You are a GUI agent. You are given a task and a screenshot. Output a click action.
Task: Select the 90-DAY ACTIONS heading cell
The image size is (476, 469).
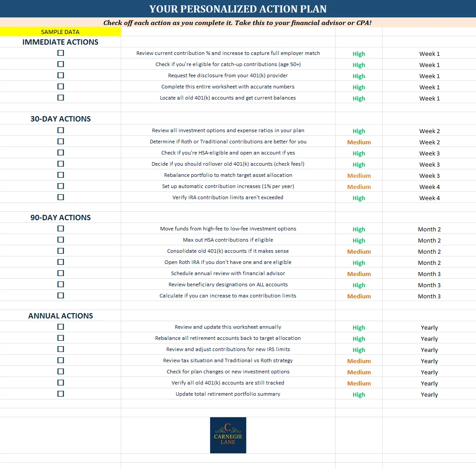60,218
